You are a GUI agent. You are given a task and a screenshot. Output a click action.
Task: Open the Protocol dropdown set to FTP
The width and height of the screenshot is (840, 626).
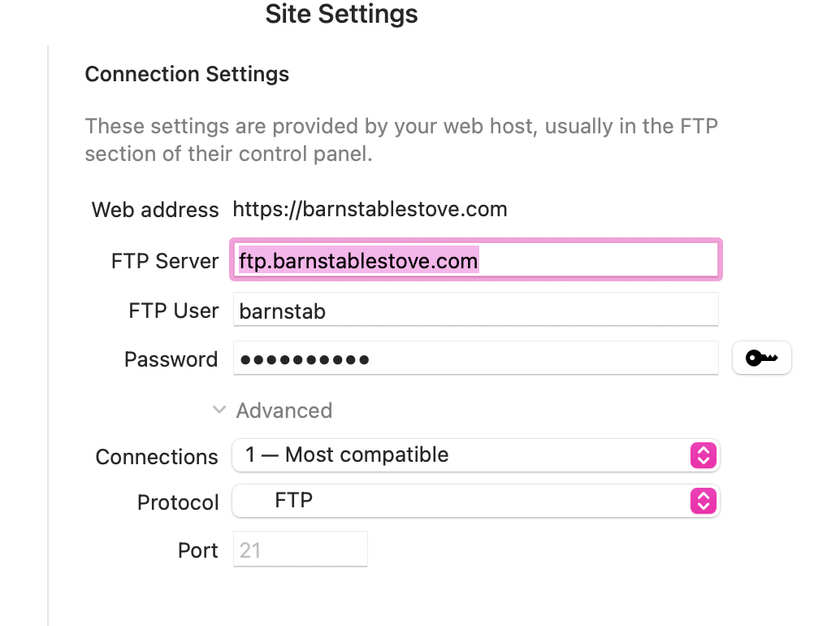(x=475, y=501)
